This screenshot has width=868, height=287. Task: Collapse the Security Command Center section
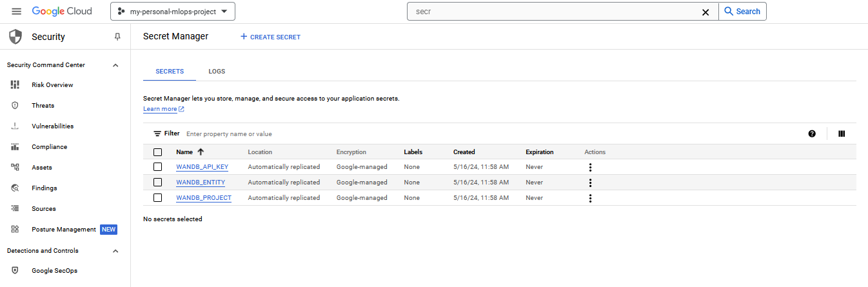coord(115,65)
